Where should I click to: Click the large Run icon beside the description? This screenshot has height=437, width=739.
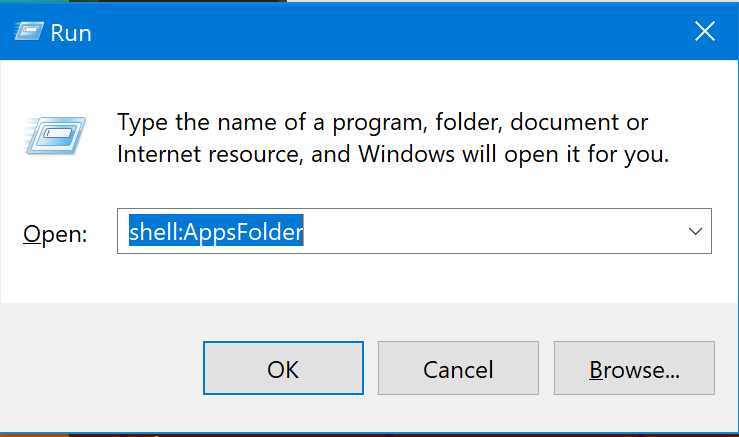point(55,136)
